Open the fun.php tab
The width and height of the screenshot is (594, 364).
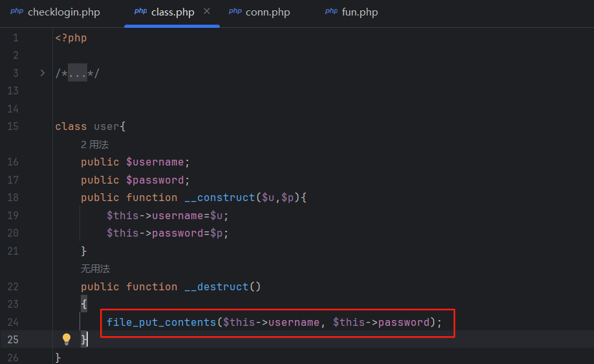click(352, 12)
